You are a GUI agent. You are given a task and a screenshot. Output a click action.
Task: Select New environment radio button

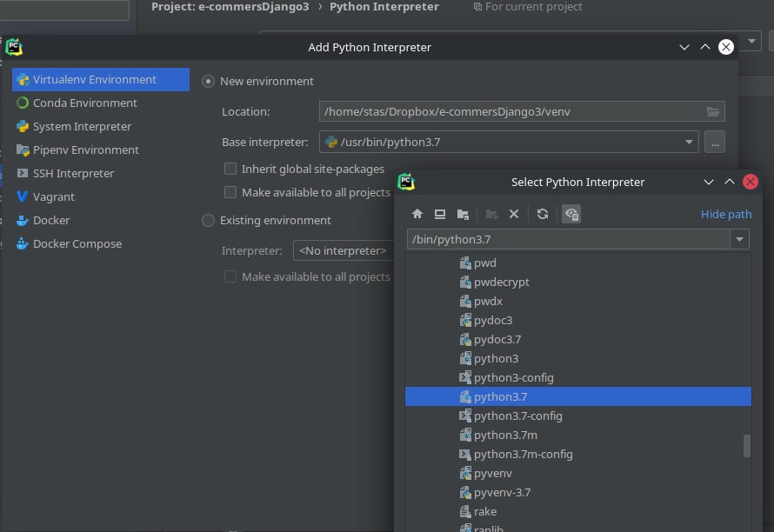point(208,81)
